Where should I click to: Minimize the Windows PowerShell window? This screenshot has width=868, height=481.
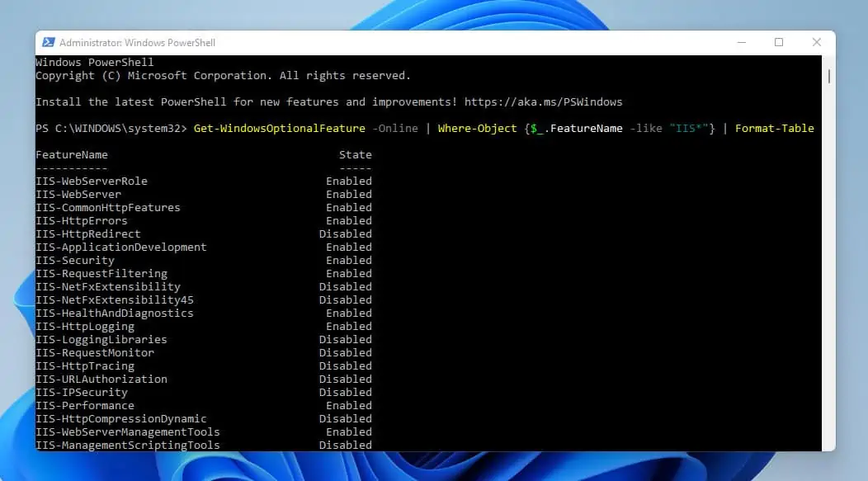[742, 43]
